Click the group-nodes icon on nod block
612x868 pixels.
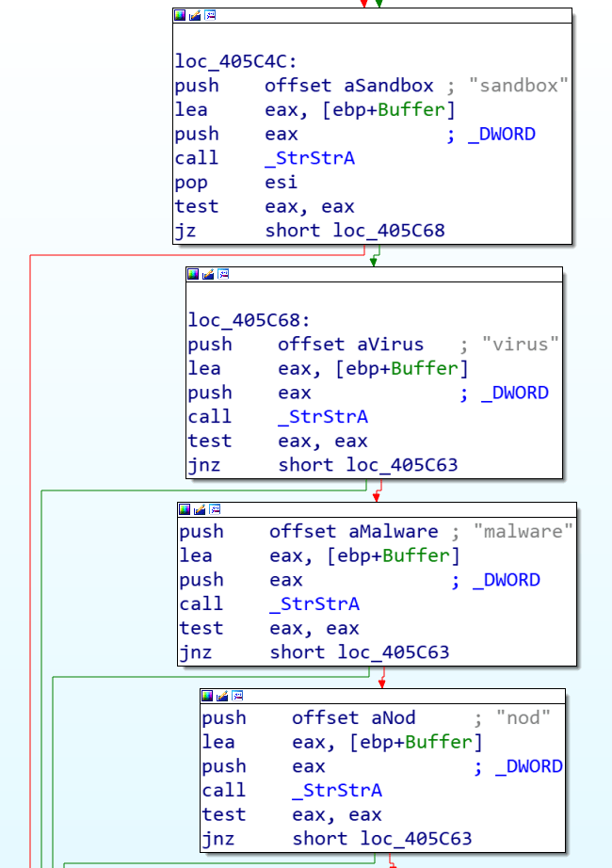[237, 695]
